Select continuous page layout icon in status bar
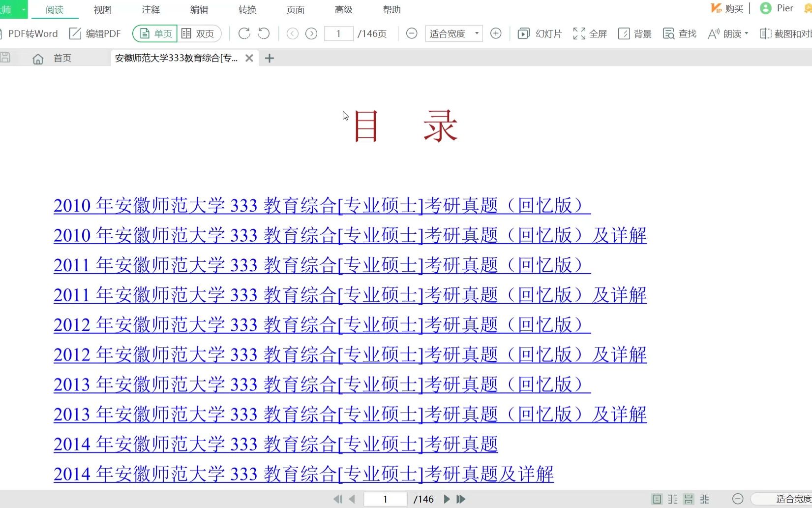This screenshot has height=508, width=812. tap(689, 499)
